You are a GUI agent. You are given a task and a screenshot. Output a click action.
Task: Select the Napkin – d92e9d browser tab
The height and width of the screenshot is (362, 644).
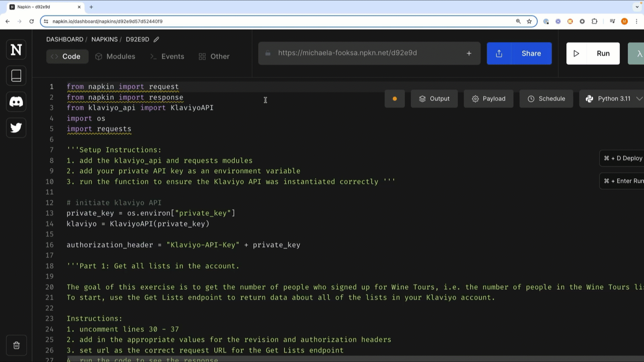pyautogui.click(x=45, y=7)
